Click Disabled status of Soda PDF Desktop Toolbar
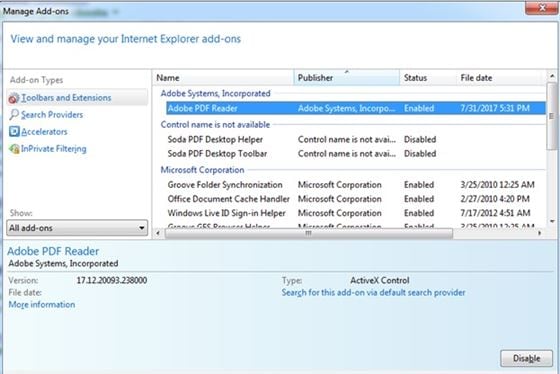This screenshot has height=374, width=560. click(420, 154)
